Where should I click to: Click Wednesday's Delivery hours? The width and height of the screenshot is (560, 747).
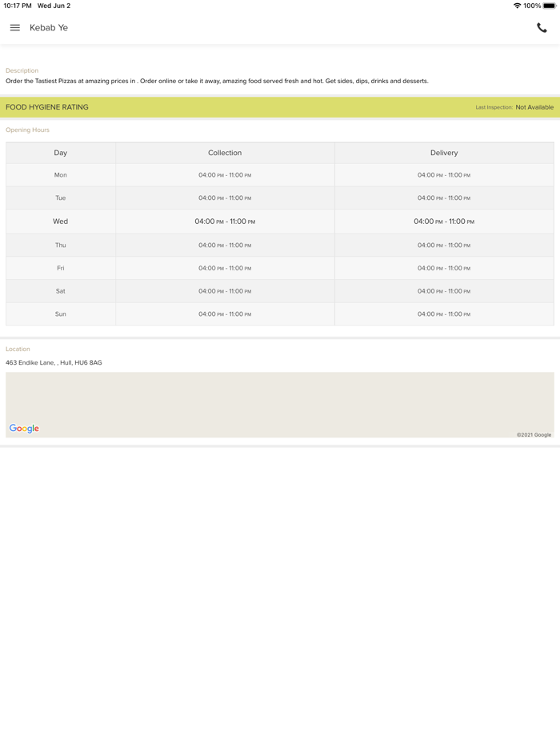coord(444,222)
